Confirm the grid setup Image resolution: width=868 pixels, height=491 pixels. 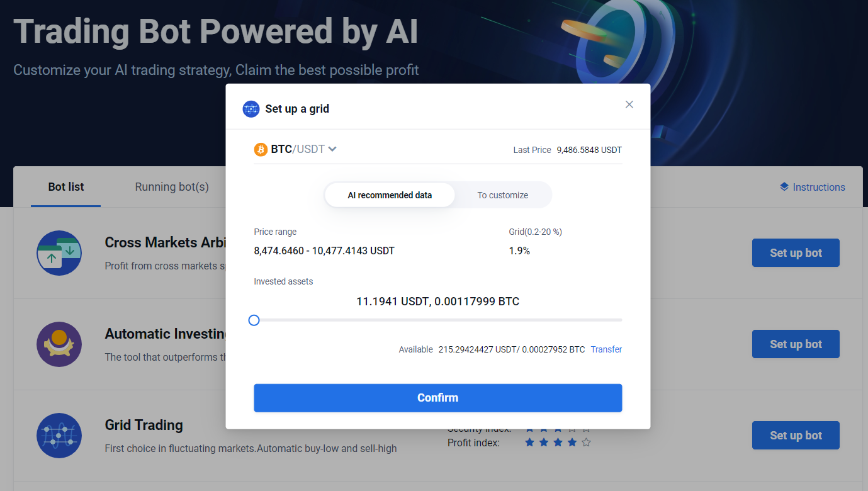(x=438, y=398)
